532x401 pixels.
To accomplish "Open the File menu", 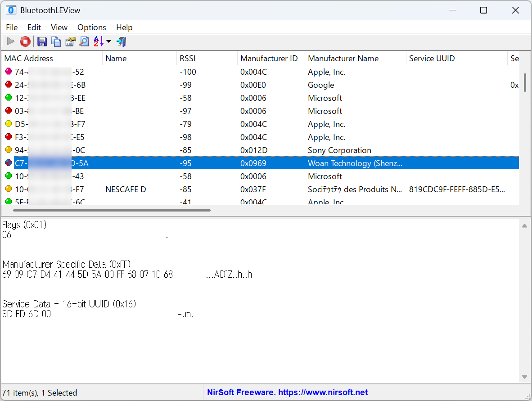I will 12,27.
